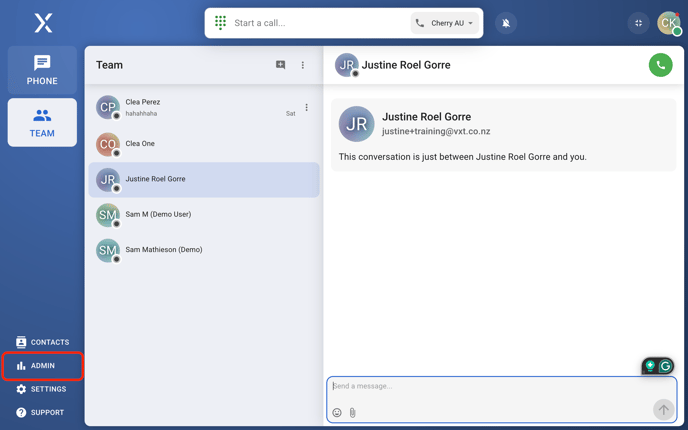
Task: Open the CK profile avatar
Action: [668, 23]
